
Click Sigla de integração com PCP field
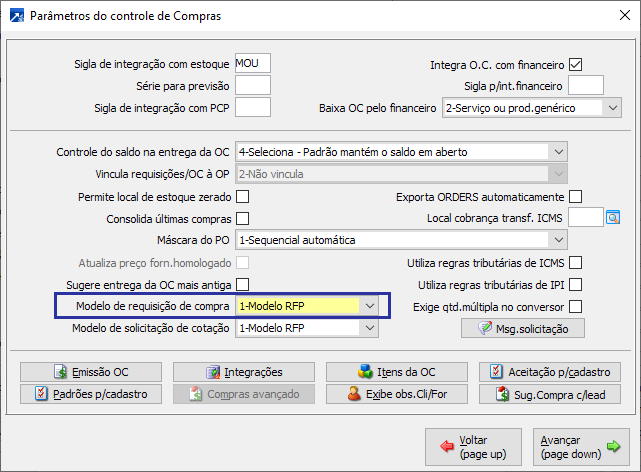(x=253, y=107)
